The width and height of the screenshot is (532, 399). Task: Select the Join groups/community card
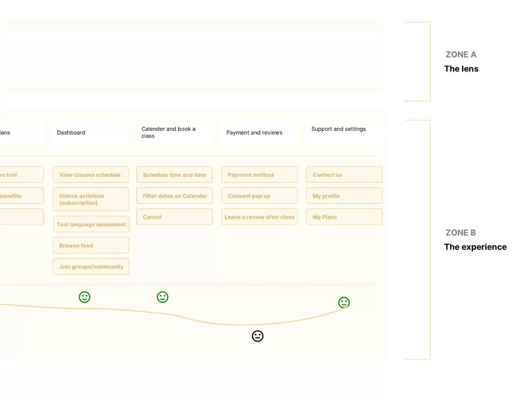tap(91, 266)
